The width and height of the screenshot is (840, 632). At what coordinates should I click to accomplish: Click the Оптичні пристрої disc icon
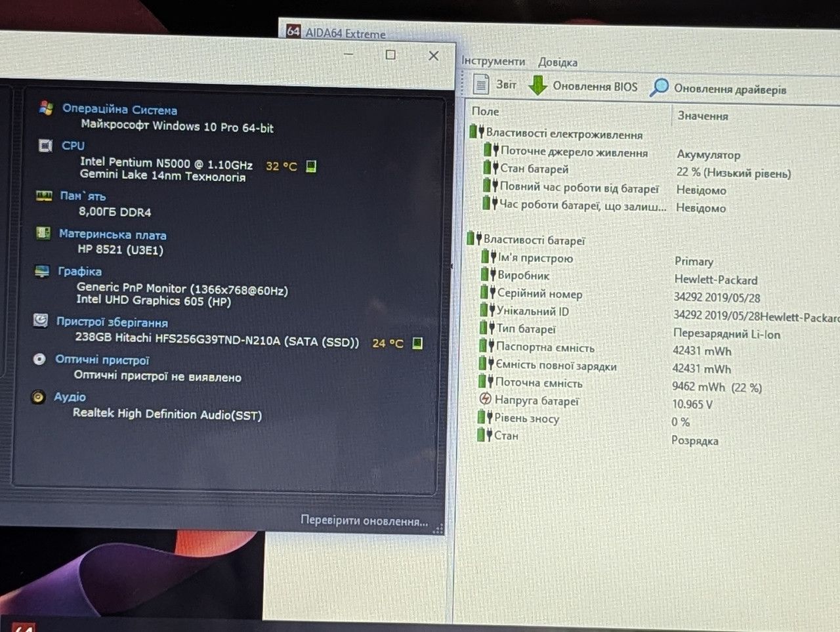(39, 359)
